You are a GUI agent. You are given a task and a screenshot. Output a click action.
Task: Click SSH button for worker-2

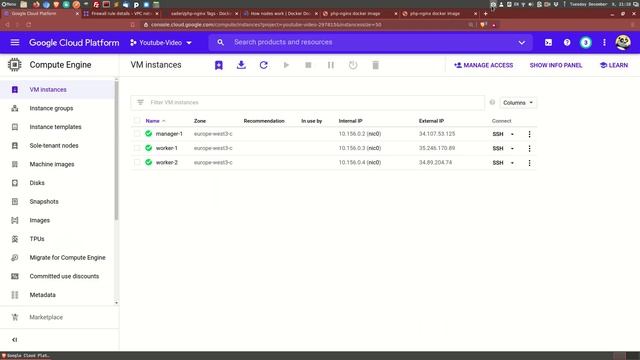(498, 162)
